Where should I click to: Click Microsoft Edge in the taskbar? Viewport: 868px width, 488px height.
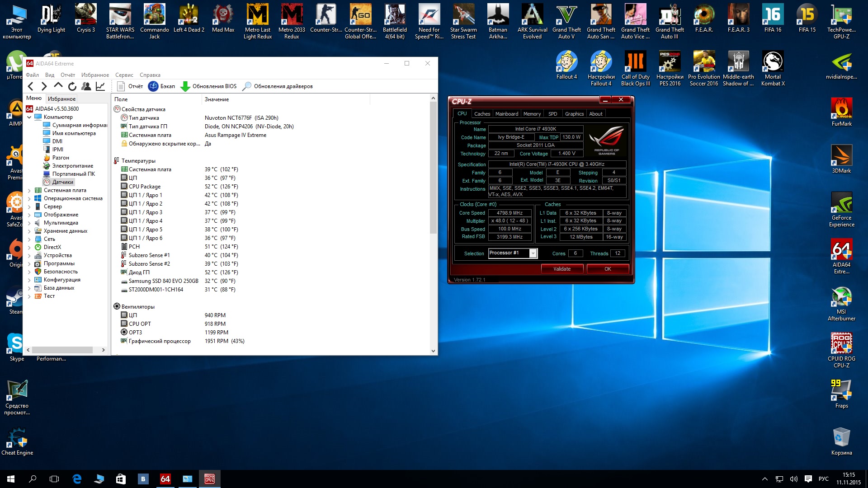click(x=77, y=479)
